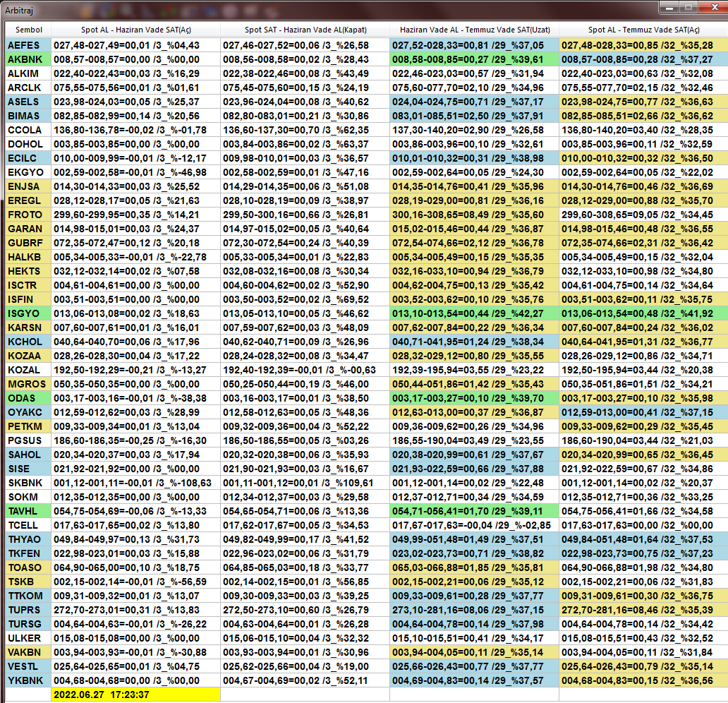Screen dimensions: 728x703
Task: Select the ENJSA symbol cell
Action: tap(28, 186)
